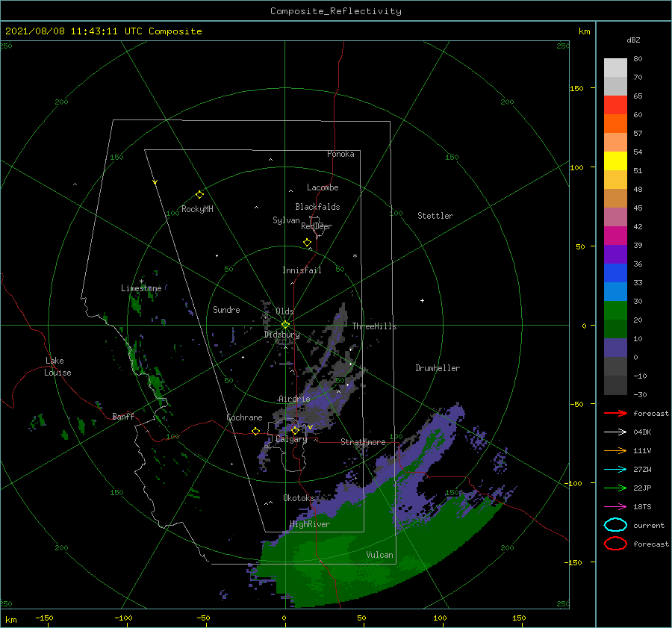
Task: Select the light blue 30-33 dBZ band
Action: point(615,292)
